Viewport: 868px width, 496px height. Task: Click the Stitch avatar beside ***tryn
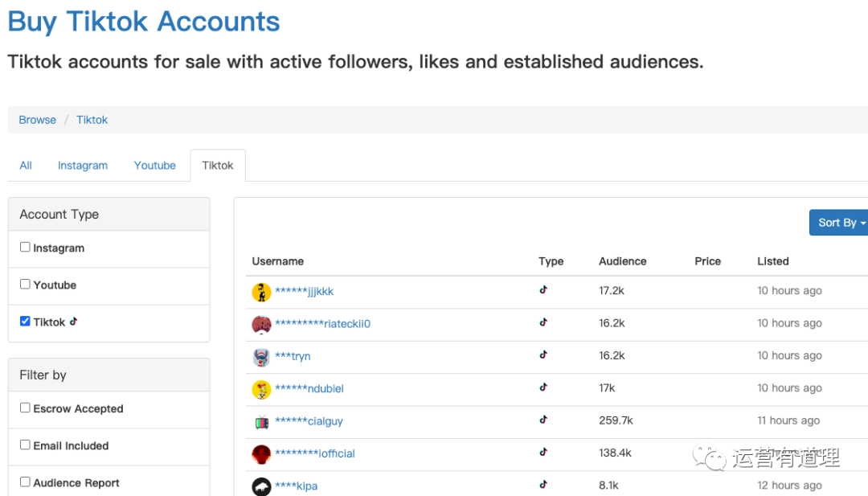(261, 357)
